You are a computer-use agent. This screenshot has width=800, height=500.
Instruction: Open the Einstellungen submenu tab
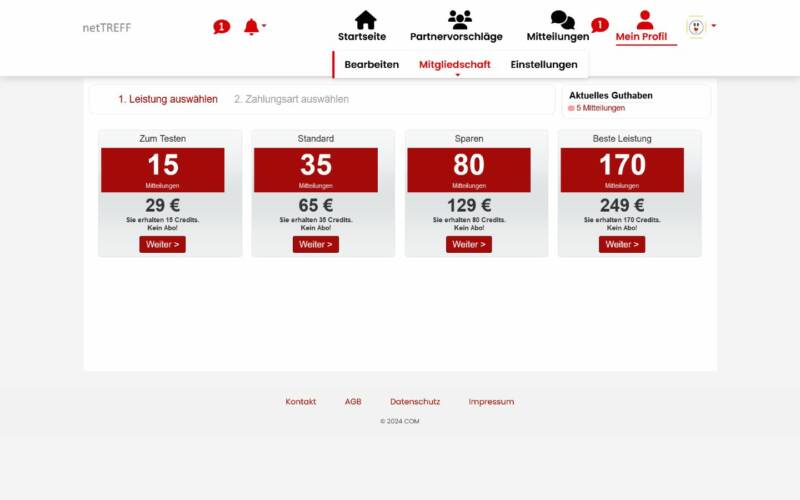point(544,65)
